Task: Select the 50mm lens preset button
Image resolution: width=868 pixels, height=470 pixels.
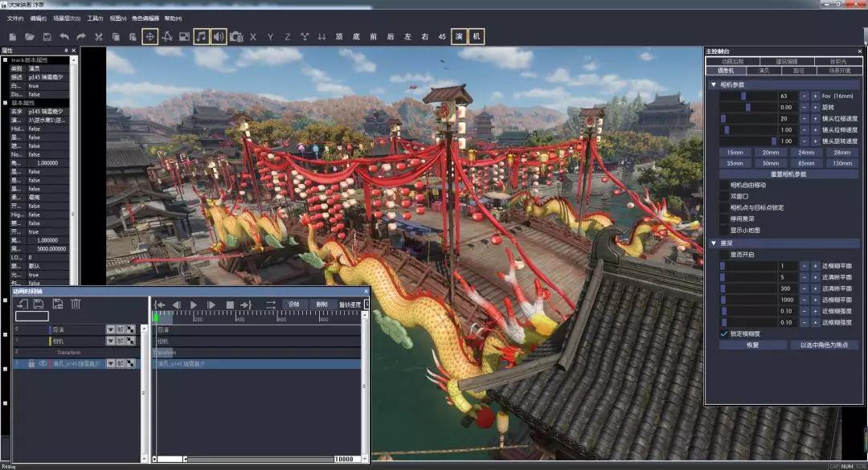Action: [770, 163]
